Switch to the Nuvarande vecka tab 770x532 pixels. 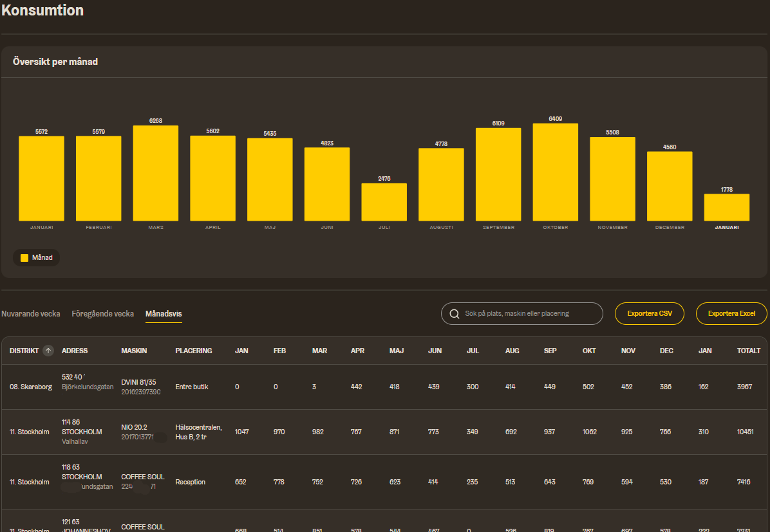(31, 314)
